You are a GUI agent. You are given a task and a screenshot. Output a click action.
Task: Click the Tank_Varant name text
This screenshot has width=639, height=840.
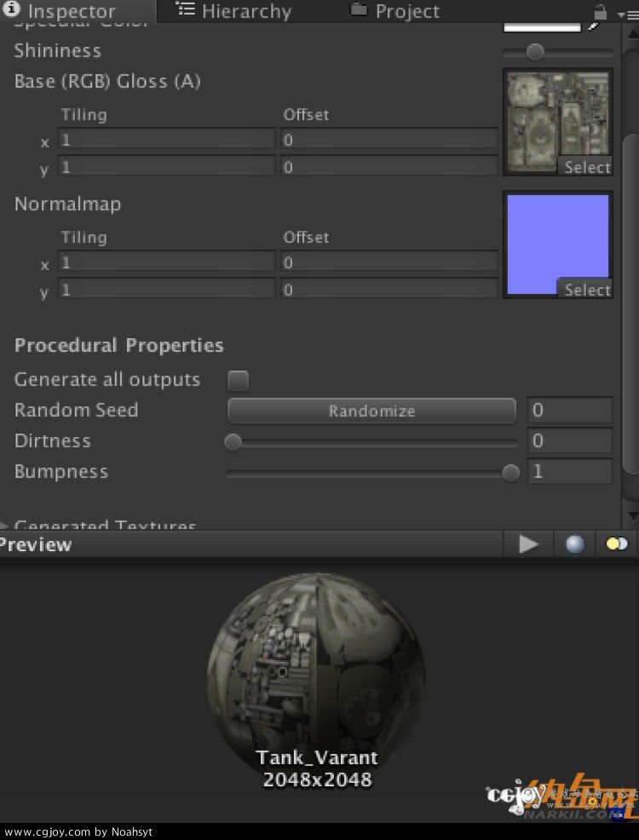point(317,757)
